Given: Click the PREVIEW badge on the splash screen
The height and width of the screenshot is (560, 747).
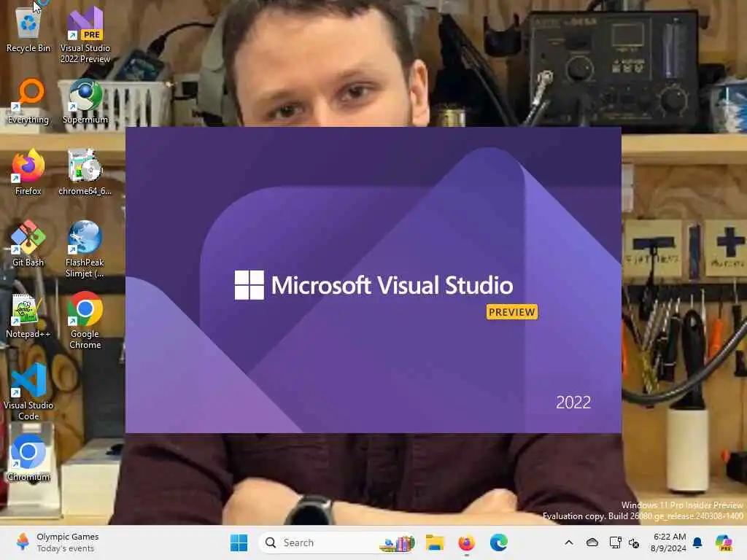Looking at the screenshot, I should 511,312.
